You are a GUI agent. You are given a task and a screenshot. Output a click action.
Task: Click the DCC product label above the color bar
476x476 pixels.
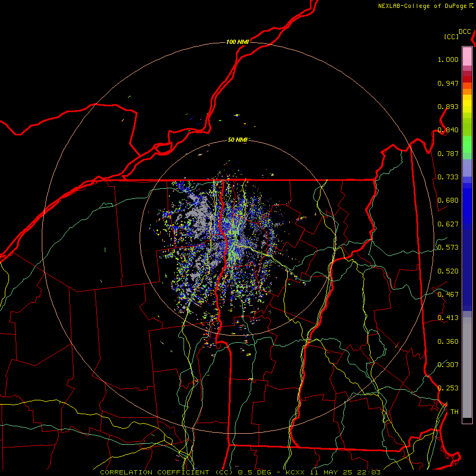(x=464, y=32)
